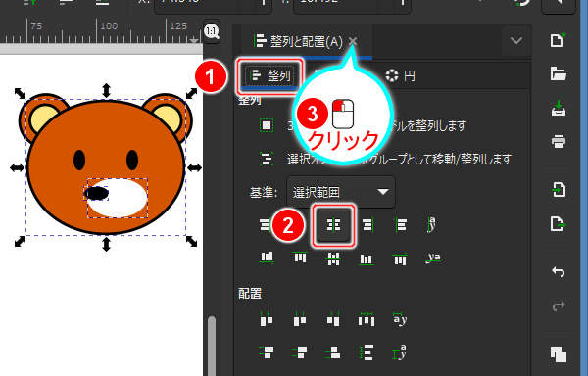Click the 配置 section heading
The image size is (588, 376).
coord(250,294)
